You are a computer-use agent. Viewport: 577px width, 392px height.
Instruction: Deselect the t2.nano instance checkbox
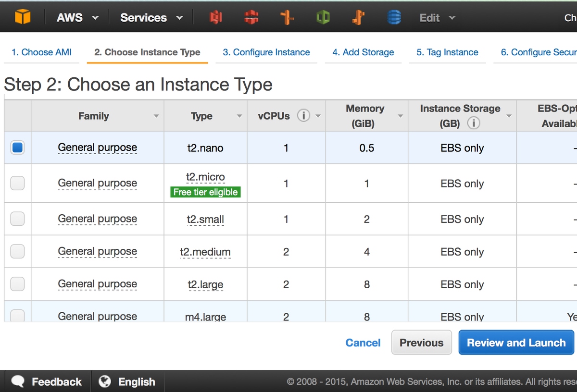pos(17,147)
